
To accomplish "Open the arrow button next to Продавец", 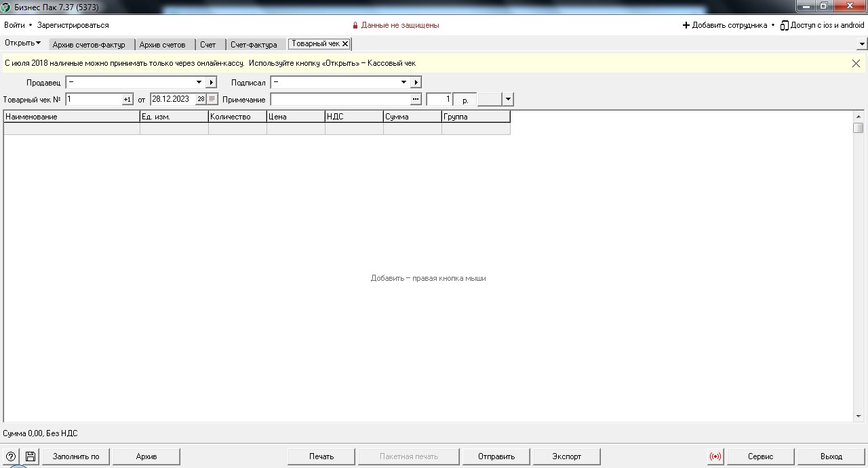I will tap(211, 82).
